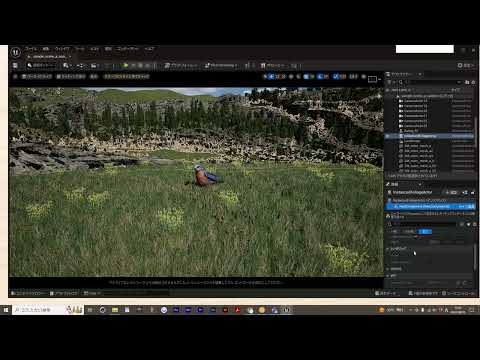Screen dimensions: 480x360
Task: Open the editor Settings dropdown at top right
Action: point(465,65)
